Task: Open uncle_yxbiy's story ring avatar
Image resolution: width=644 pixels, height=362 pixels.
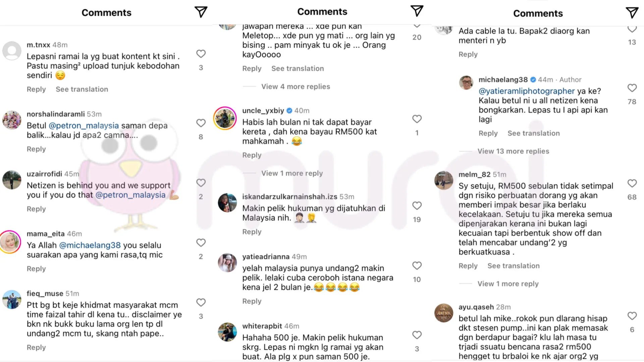Action: pyautogui.click(x=225, y=118)
